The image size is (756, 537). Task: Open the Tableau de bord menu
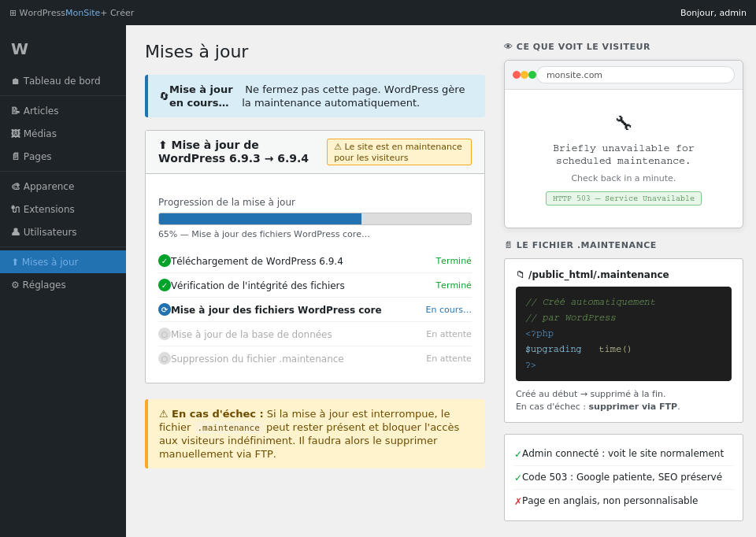pos(63,81)
